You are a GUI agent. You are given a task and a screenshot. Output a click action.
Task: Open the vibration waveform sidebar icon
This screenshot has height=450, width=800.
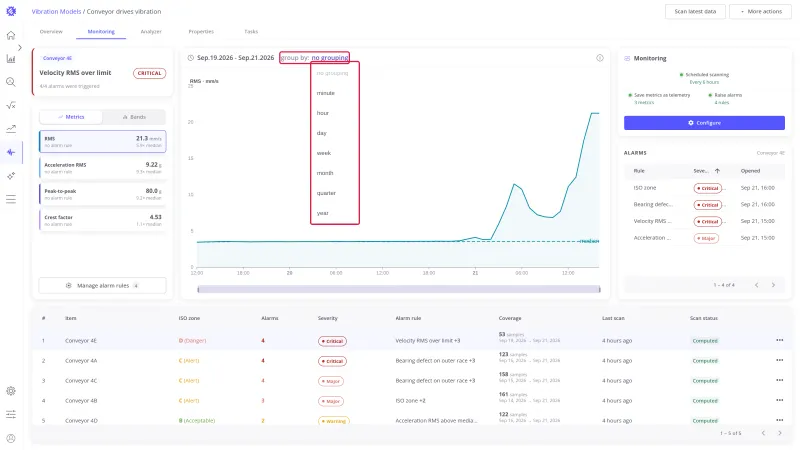coord(11,152)
